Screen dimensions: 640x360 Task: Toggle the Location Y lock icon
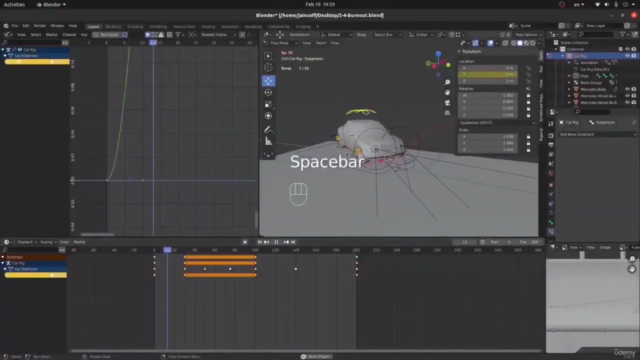pyautogui.click(x=528, y=75)
